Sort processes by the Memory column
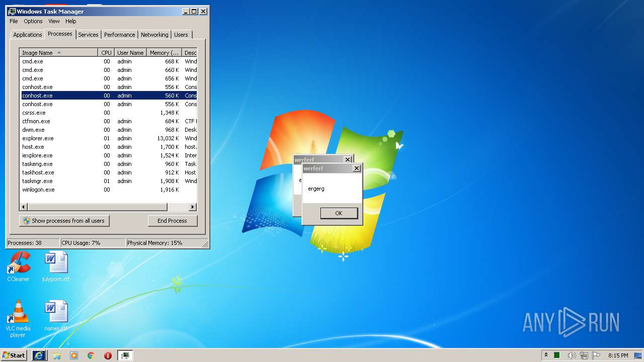The image size is (644, 362). (x=164, y=53)
